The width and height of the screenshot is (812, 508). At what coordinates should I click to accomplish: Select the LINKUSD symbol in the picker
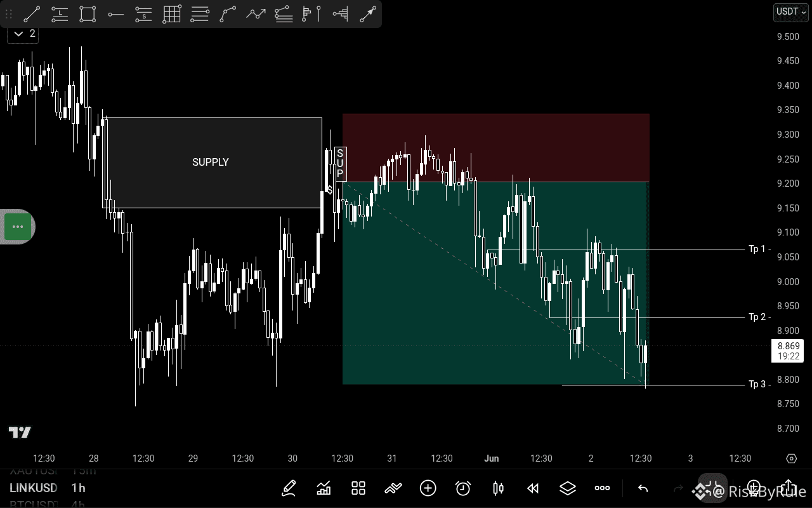coord(34,488)
